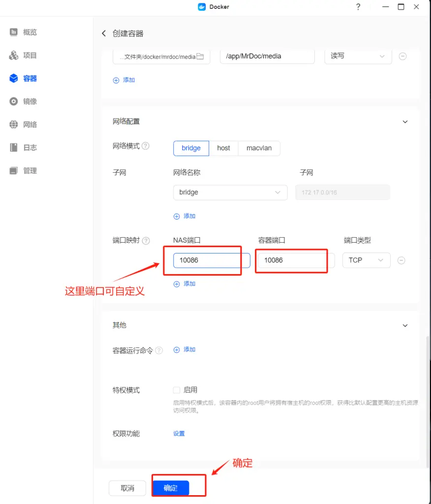Image resolution: width=431 pixels, height=504 pixels.
Task: Click the NAS端口 input field
Action: 212,260
